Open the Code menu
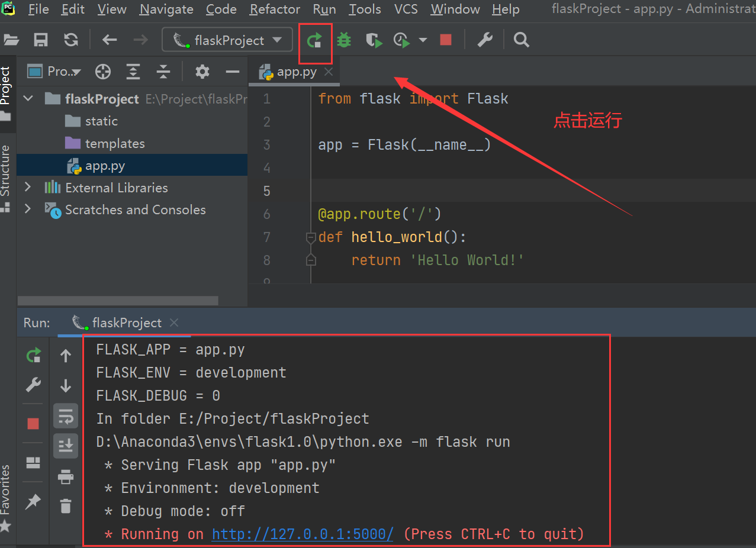Image resolution: width=756 pixels, height=548 pixels. pos(221,9)
